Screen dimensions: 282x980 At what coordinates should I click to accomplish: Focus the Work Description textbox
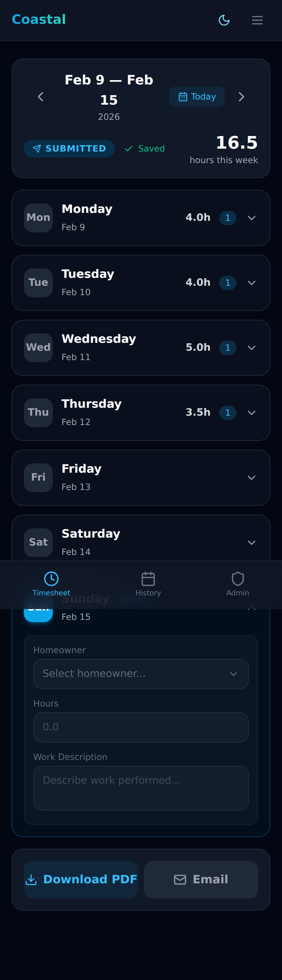click(141, 788)
